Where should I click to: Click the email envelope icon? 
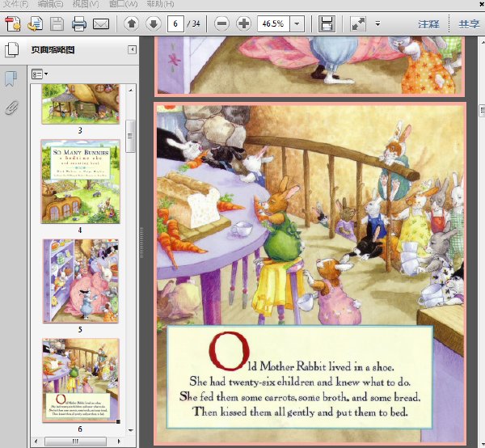101,23
